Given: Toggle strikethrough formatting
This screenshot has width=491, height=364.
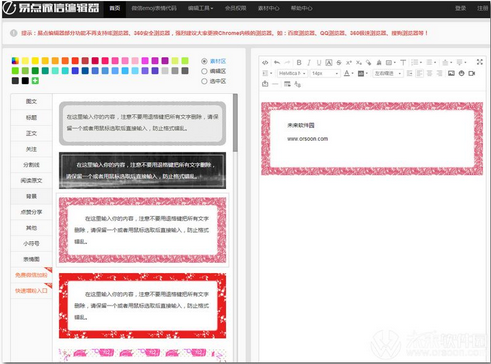Looking at the screenshot, I should tap(339, 62).
